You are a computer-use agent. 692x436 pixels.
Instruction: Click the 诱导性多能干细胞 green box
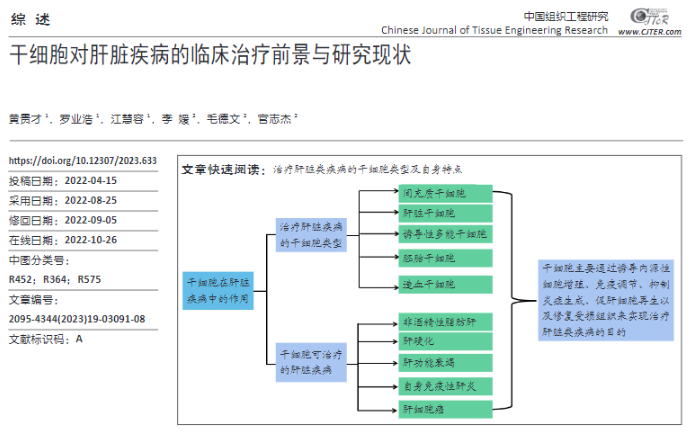click(x=446, y=234)
